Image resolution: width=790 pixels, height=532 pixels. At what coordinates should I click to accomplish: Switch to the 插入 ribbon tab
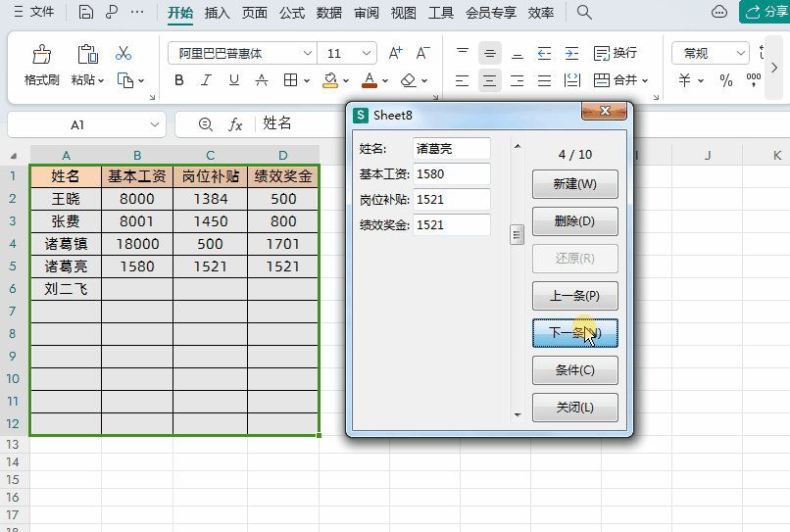218,13
